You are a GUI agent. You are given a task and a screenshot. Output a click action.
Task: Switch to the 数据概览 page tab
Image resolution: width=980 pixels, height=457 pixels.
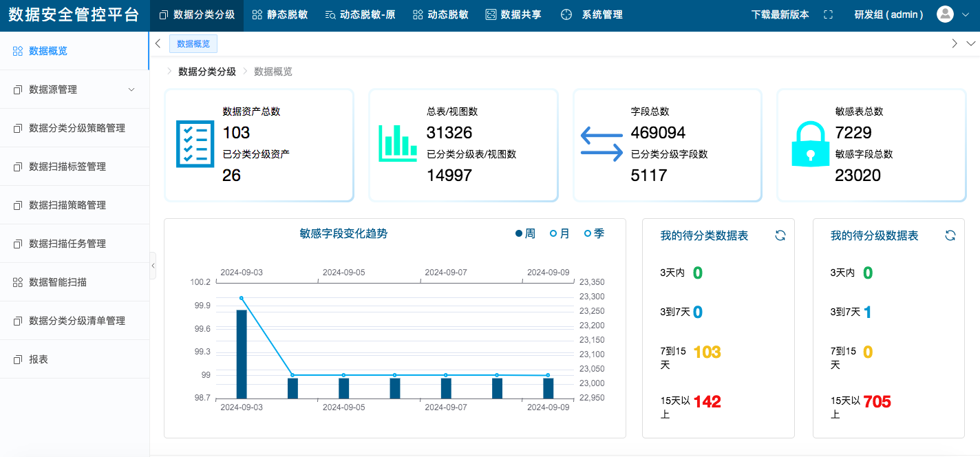click(x=193, y=44)
